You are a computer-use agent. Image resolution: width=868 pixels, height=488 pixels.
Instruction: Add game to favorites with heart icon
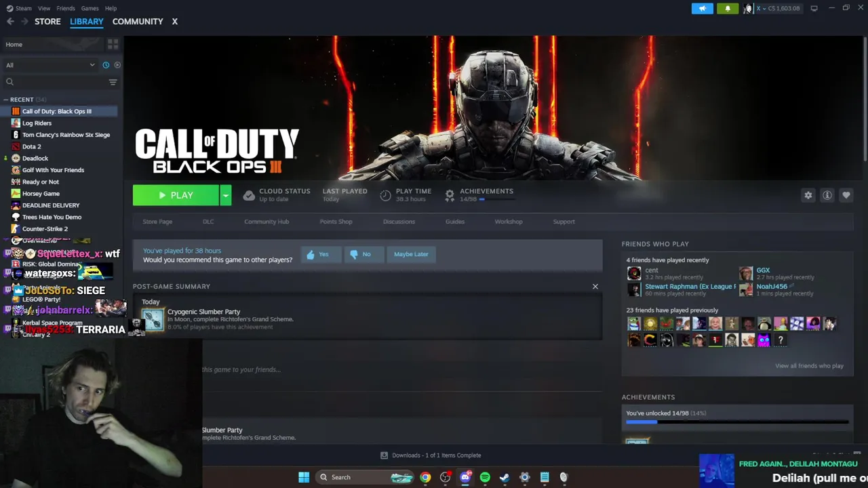pos(846,195)
